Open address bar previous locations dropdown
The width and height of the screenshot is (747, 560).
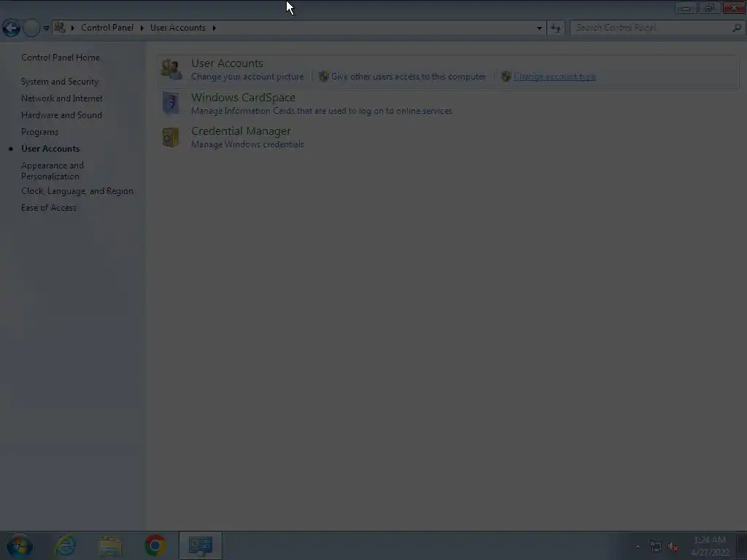[x=539, y=28]
